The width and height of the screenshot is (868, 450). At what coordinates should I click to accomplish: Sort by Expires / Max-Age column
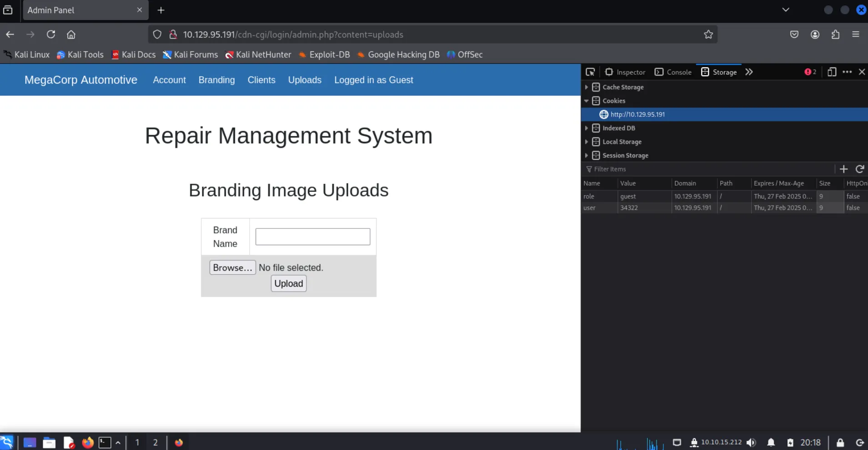[x=783, y=183]
